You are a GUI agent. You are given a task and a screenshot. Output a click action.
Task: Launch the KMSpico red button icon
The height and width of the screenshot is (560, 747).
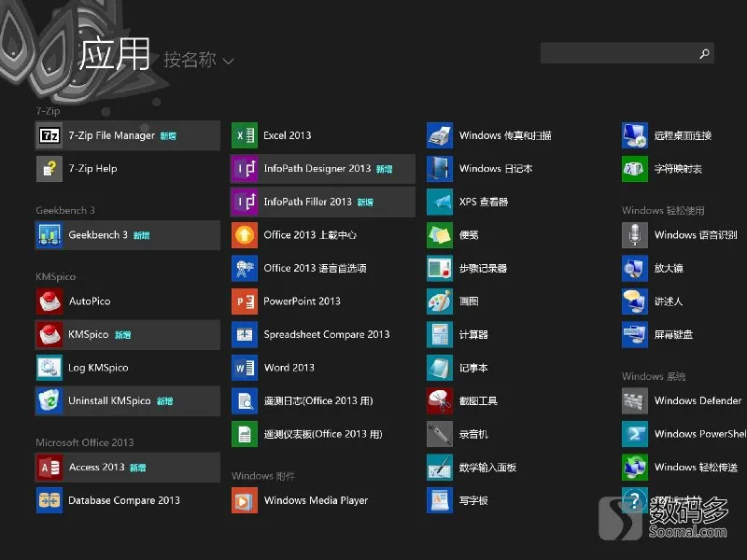pyautogui.click(x=49, y=334)
